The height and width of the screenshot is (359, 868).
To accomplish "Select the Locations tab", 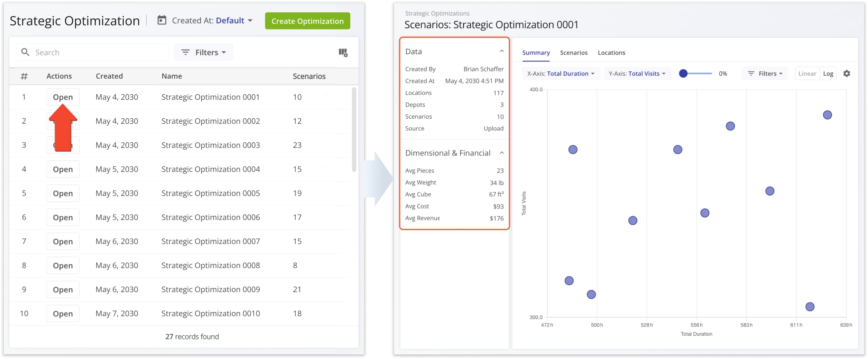I will 611,52.
